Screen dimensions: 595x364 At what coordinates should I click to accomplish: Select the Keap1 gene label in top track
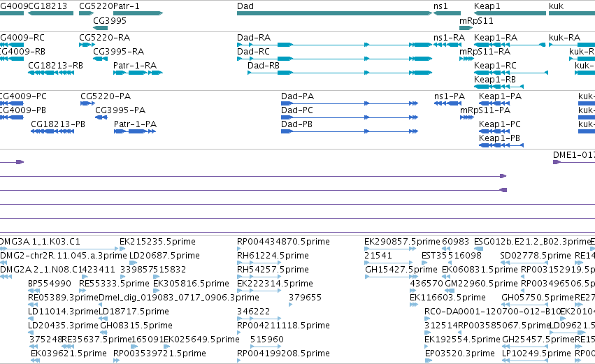coord(487,6)
